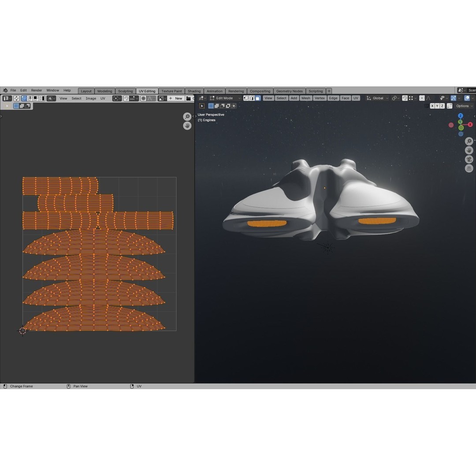Choose UV editor 'subtract selection' mode
476x476 pixels.
[x=28, y=106]
